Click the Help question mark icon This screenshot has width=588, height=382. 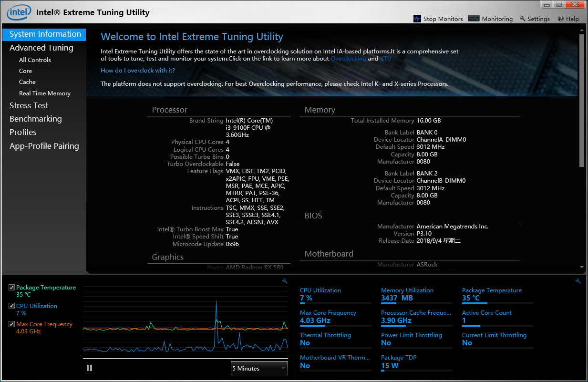561,19
